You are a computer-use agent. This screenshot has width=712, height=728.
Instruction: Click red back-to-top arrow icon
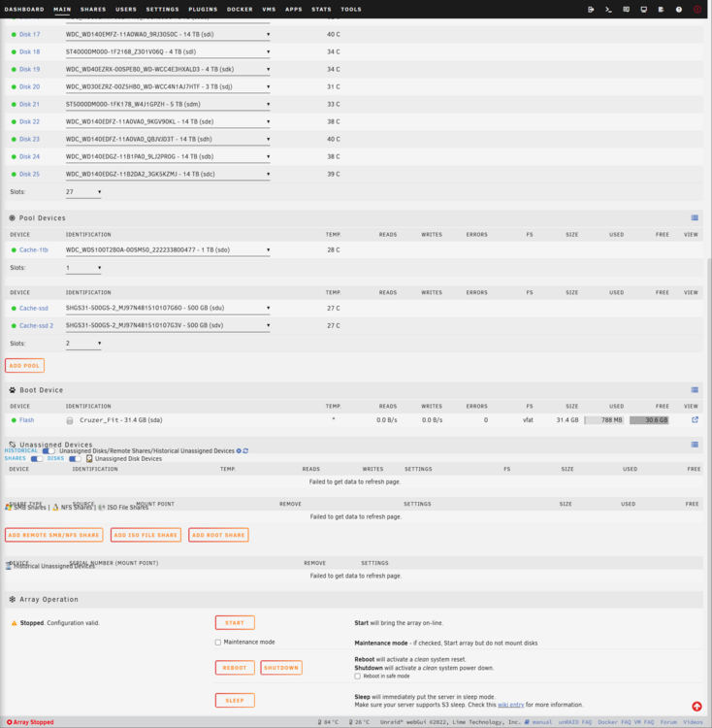coord(696,707)
